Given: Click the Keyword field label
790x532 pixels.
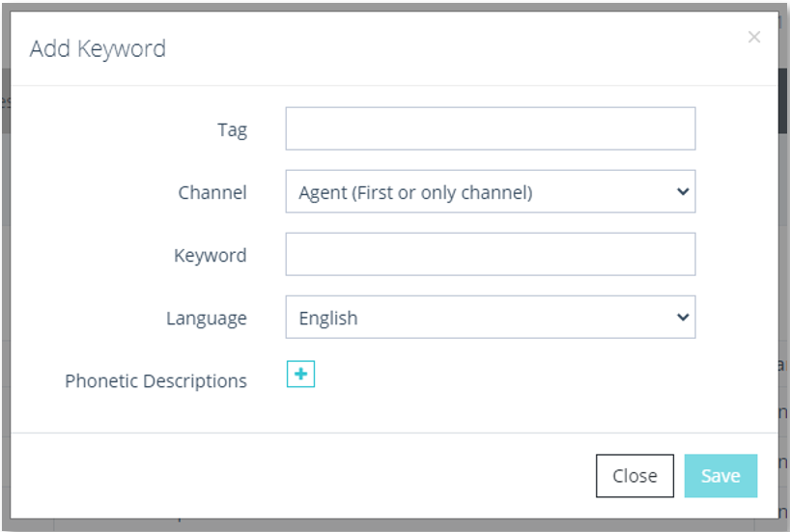Looking at the screenshot, I should click(211, 256).
